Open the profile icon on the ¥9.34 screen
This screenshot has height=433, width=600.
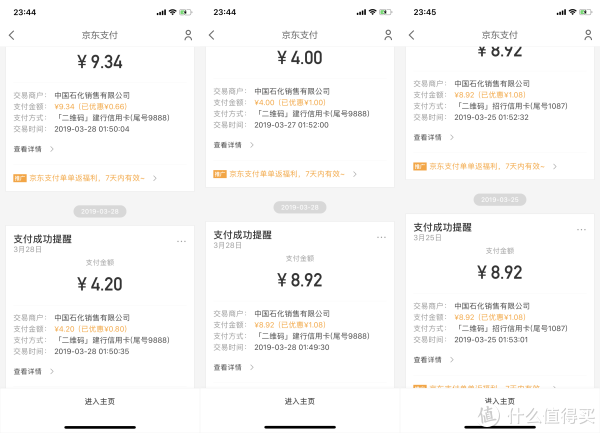(188, 35)
